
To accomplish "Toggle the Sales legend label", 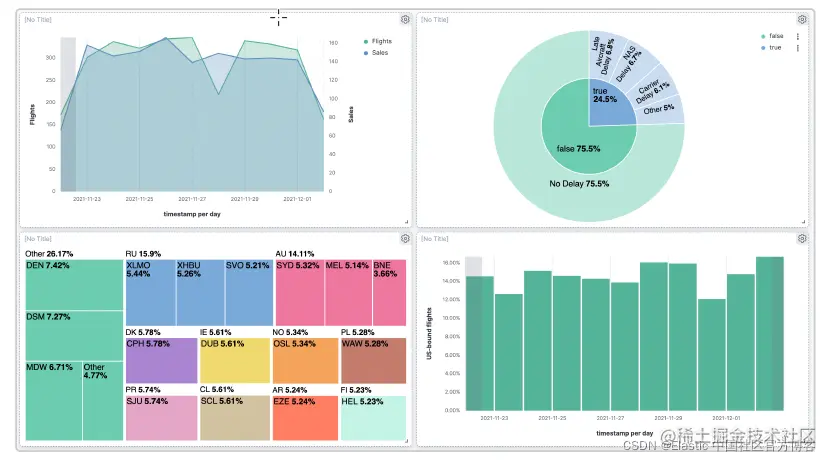I will 380,53.
